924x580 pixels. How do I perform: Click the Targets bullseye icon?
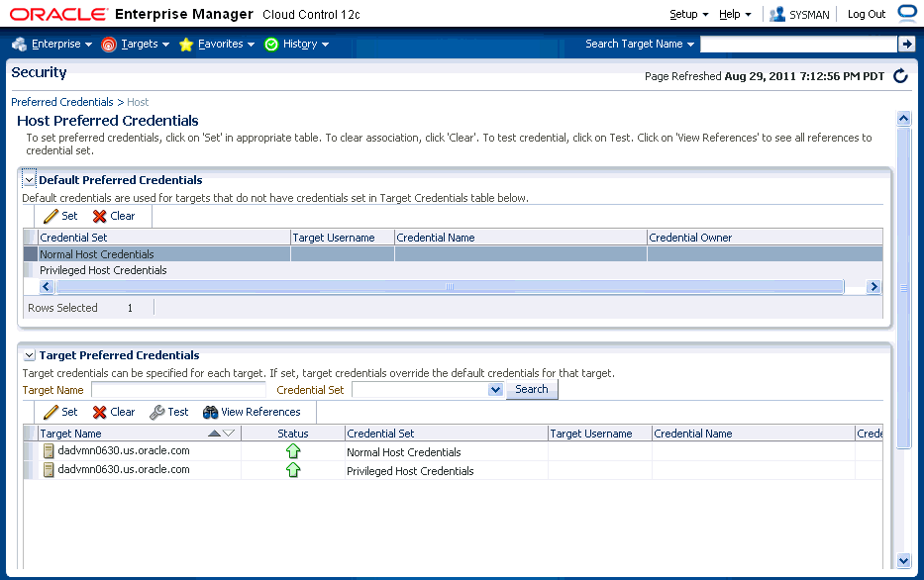tap(108, 45)
